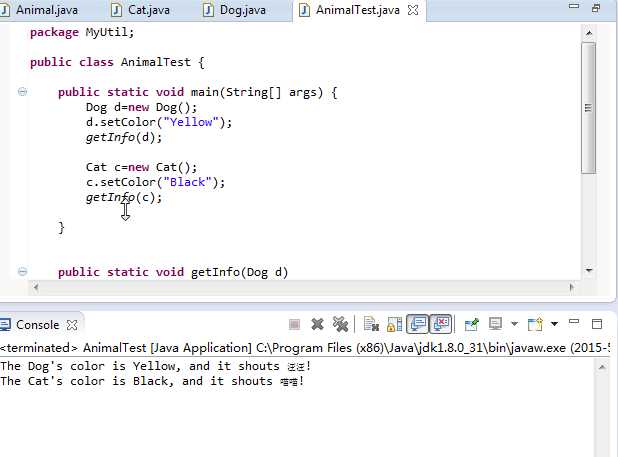This screenshot has height=457, width=618.
Task: Click the editor horizontal scrollbar left arrow
Action: click(36, 287)
